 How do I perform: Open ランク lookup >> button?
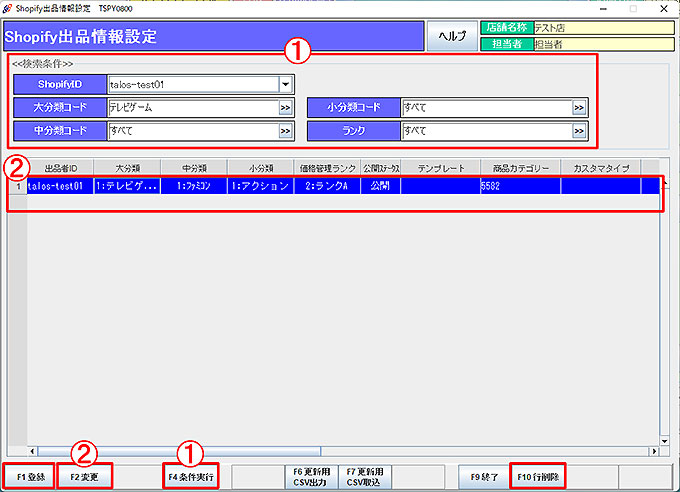tap(579, 131)
